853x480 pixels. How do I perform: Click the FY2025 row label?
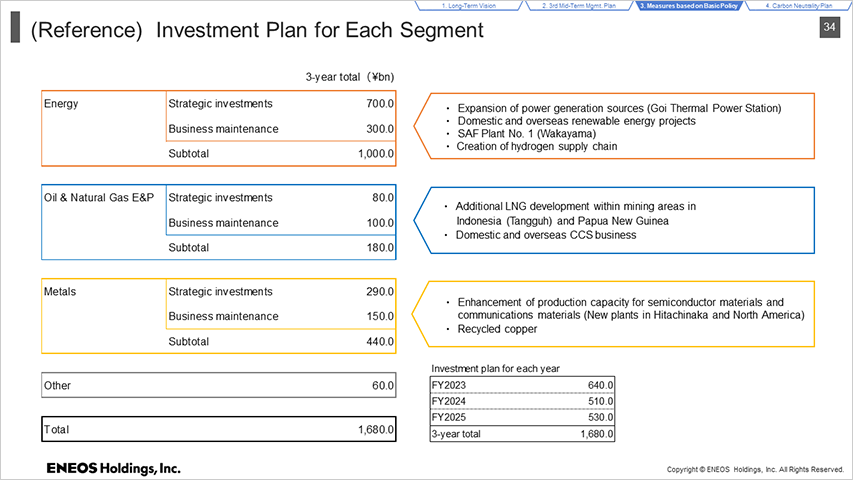[x=449, y=417]
